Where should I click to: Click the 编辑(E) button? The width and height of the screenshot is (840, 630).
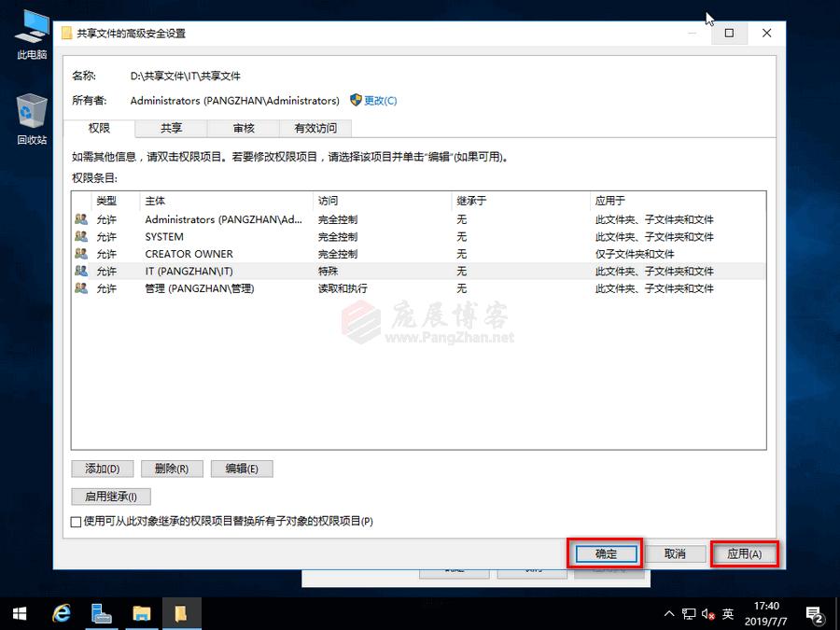[242, 469]
